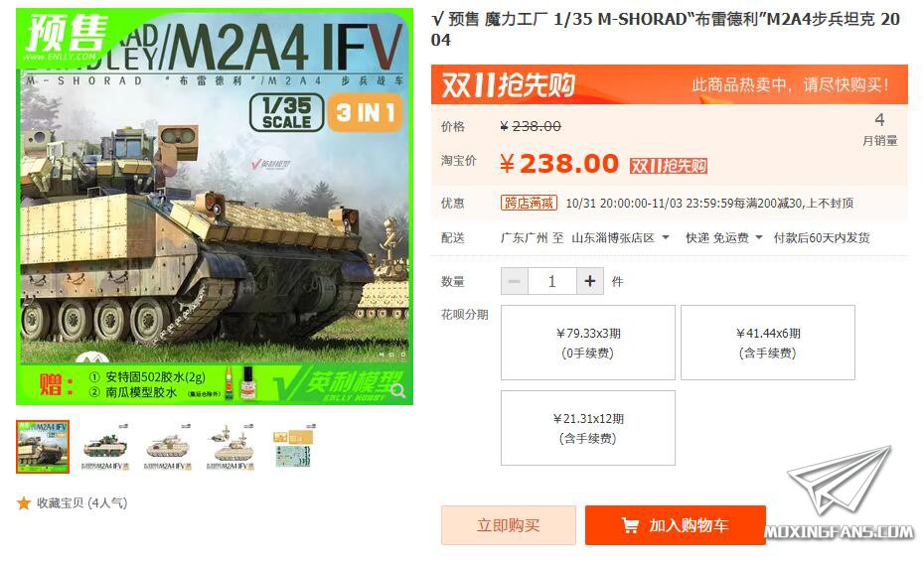Increase quantity with the plus button
This screenshot has width=924, height=567.
[589, 281]
